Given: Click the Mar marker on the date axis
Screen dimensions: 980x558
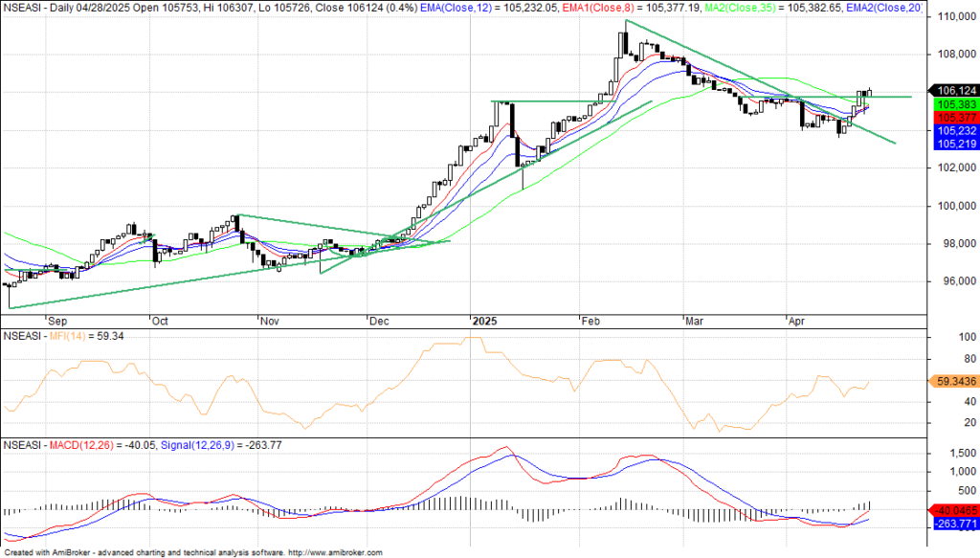Looking at the screenshot, I should coord(694,322).
